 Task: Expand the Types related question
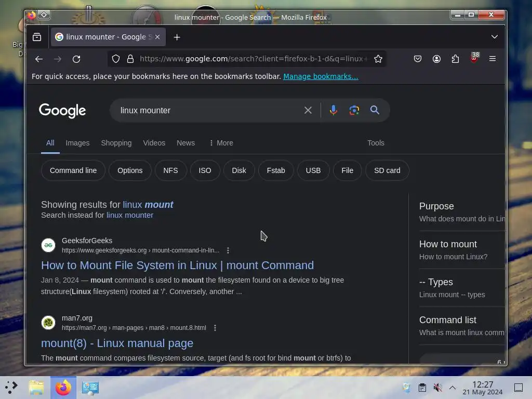coord(462,288)
